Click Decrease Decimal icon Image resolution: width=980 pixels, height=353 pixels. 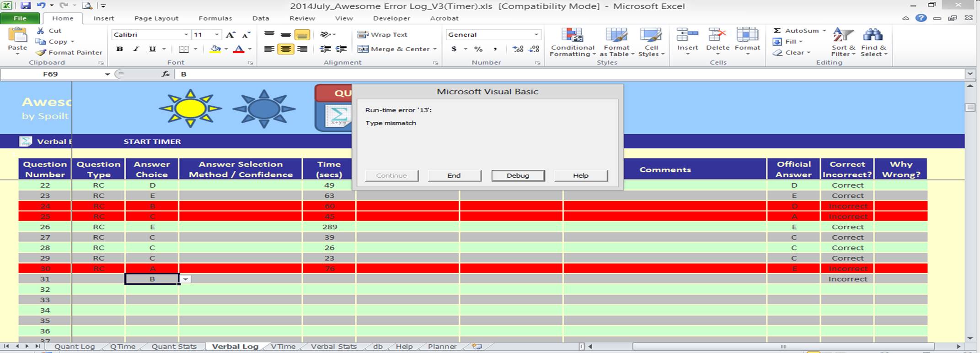534,49
